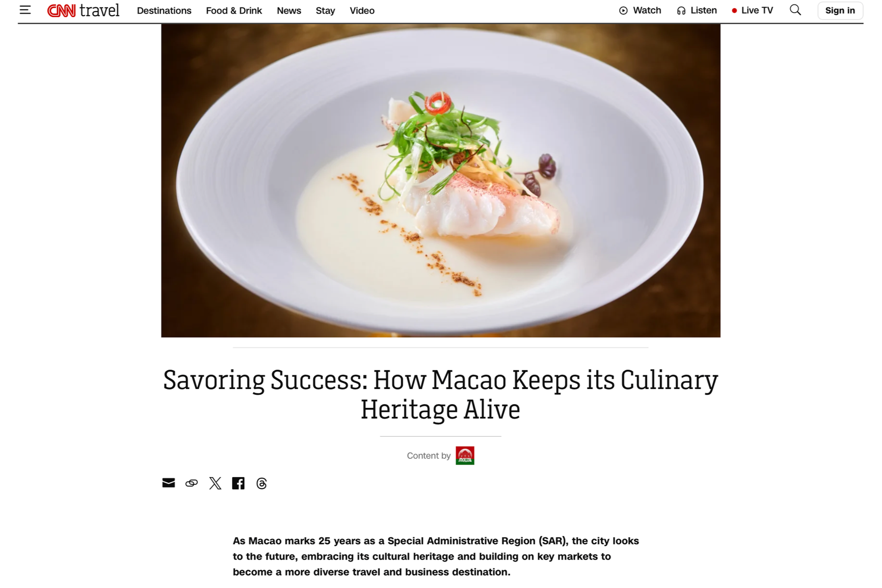Click the CNN logo
This screenshot has height=588, width=882.
point(61,10)
